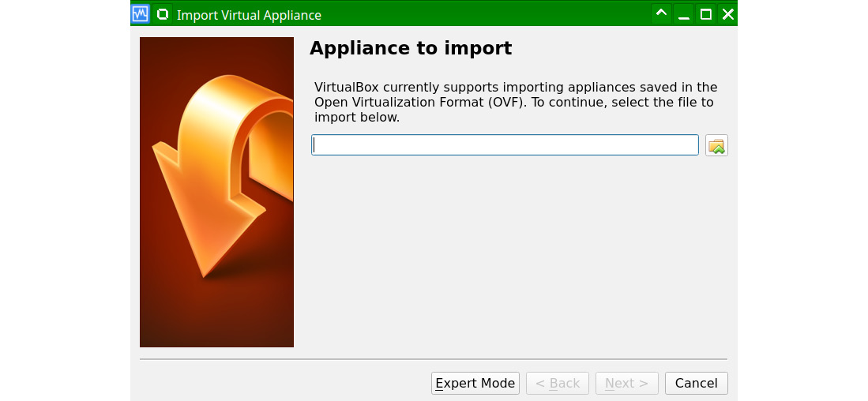The image size is (868, 401).
Task: Switch to Expert Mode
Action: click(x=475, y=383)
